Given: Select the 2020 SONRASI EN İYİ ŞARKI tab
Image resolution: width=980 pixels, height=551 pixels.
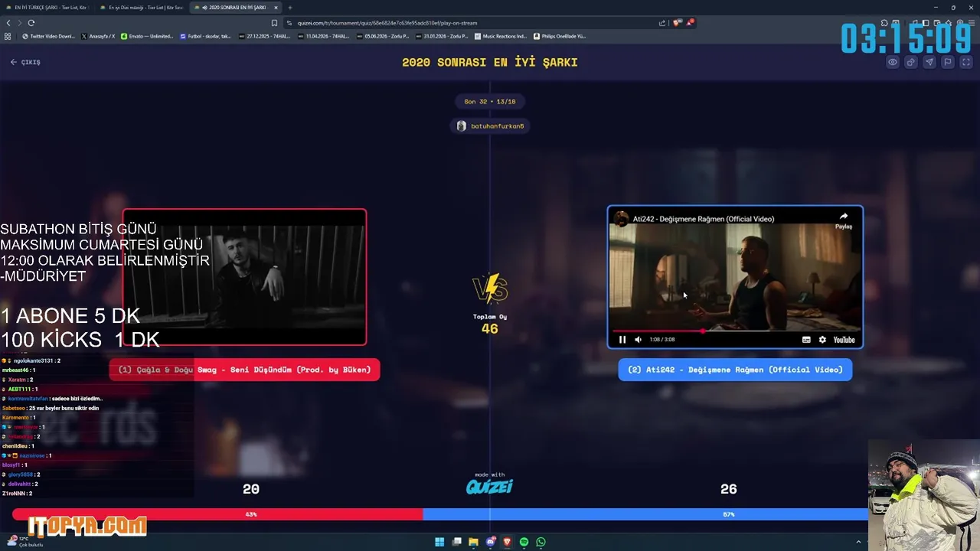Looking at the screenshot, I should pyautogui.click(x=236, y=8).
